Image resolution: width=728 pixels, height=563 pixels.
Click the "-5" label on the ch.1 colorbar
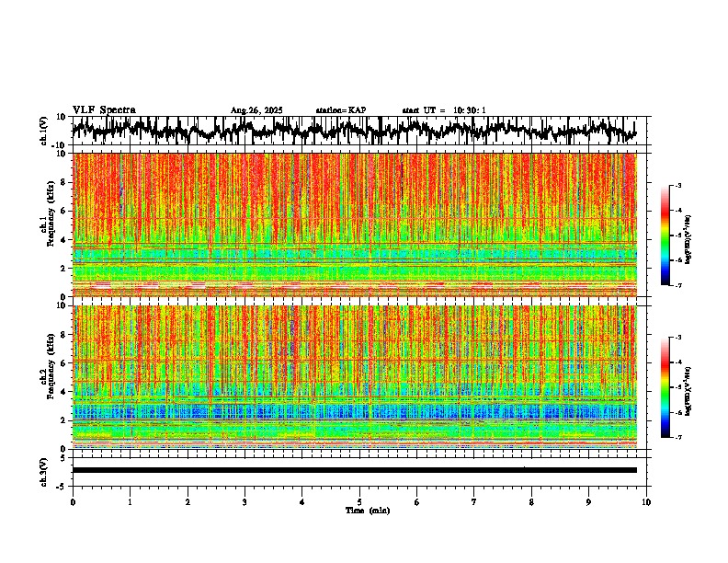[x=677, y=236]
